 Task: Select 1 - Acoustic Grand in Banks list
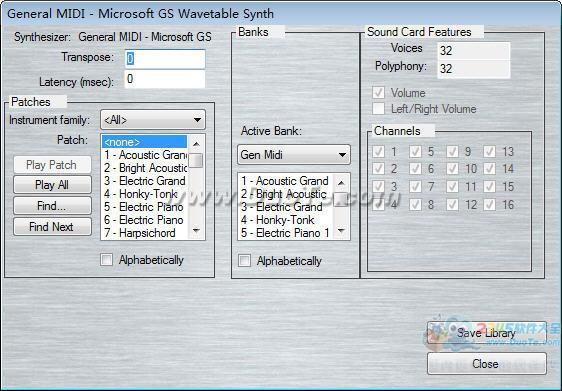click(x=286, y=181)
